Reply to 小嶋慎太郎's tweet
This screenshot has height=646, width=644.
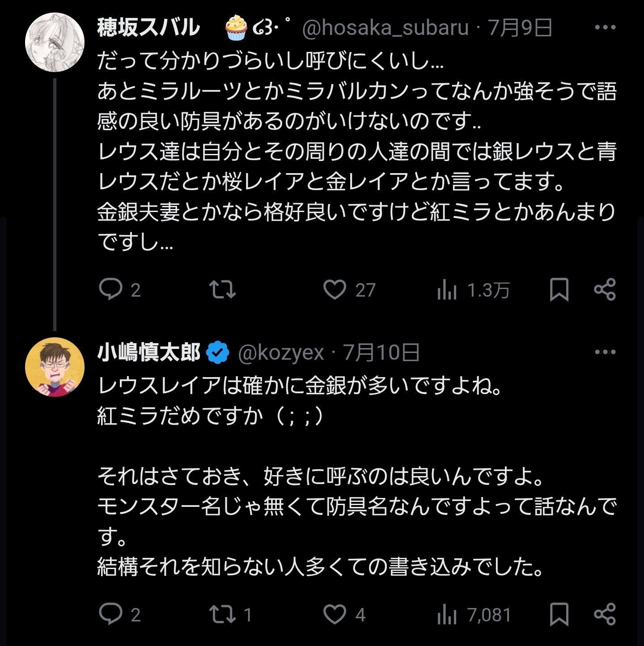(x=110, y=614)
